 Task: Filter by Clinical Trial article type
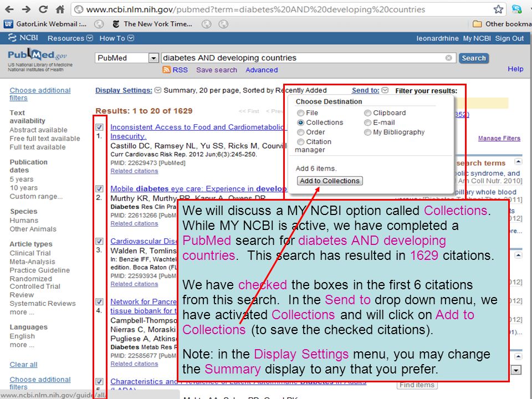point(30,253)
